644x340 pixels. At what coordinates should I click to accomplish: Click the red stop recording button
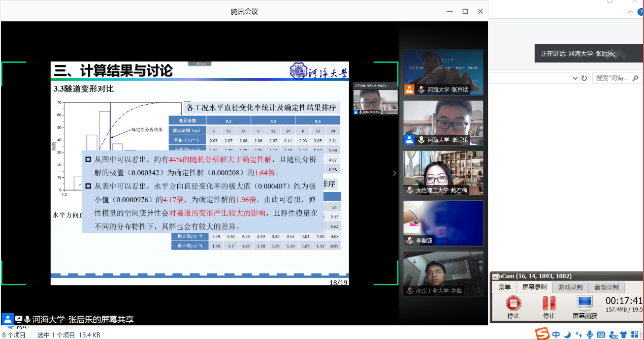(513, 303)
